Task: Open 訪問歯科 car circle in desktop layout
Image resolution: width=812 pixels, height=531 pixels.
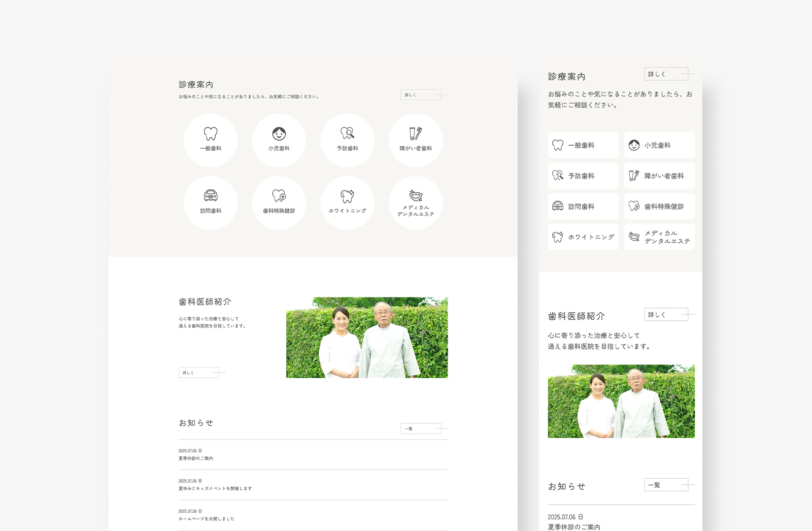Action: [211, 203]
